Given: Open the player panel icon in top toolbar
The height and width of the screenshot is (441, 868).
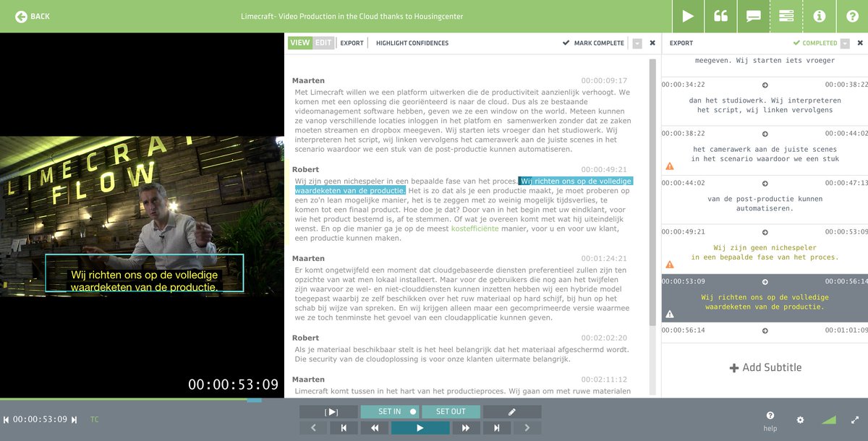Looking at the screenshot, I should pyautogui.click(x=688, y=16).
